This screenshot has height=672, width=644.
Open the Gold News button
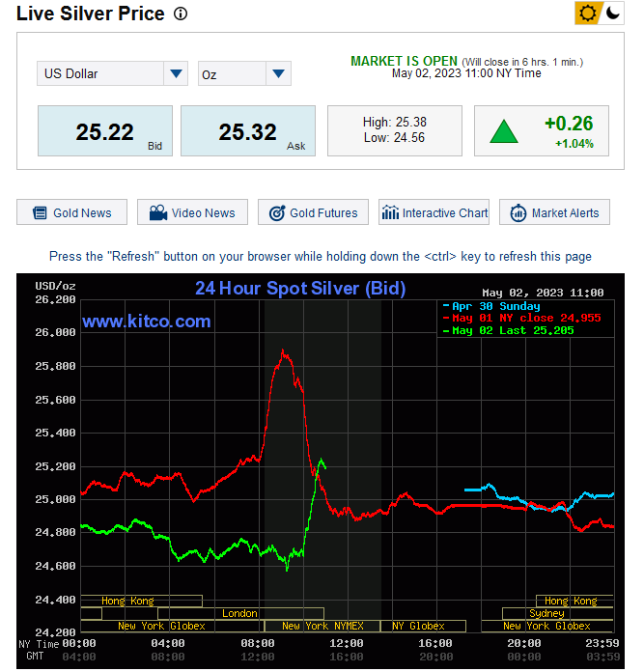coord(72,212)
